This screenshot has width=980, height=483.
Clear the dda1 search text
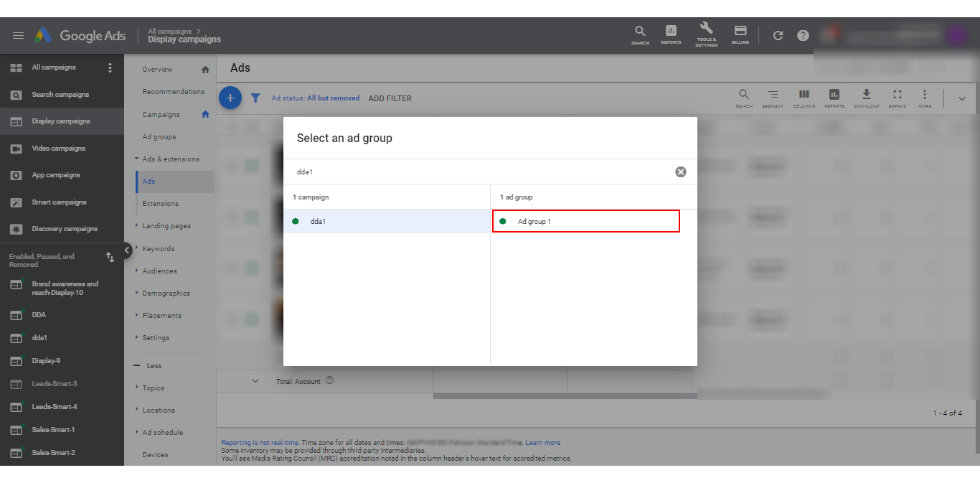pyautogui.click(x=681, y=172)
